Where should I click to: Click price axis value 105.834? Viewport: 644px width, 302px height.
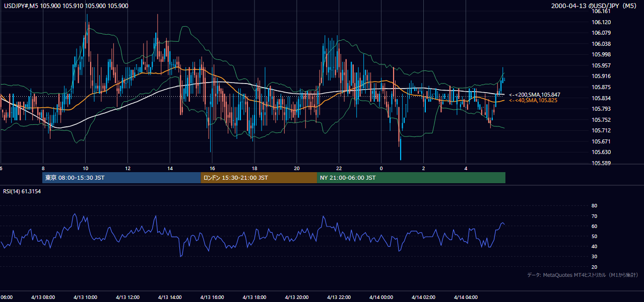(601, 98)
